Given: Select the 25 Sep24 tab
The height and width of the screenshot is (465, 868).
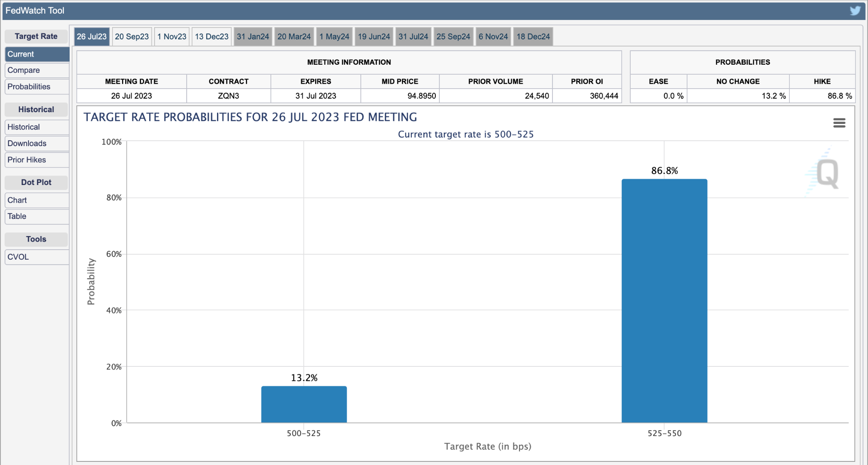Looking at the screenshot, I should 453,37.
